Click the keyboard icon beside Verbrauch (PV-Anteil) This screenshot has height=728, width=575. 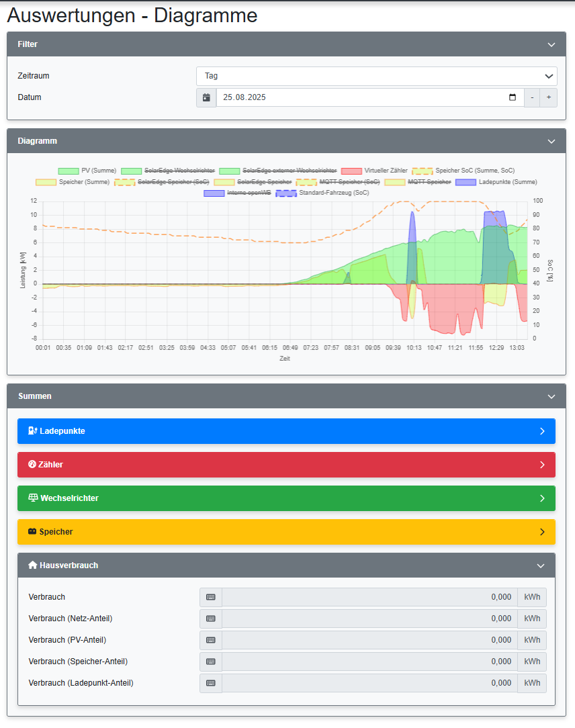point(210,640)
